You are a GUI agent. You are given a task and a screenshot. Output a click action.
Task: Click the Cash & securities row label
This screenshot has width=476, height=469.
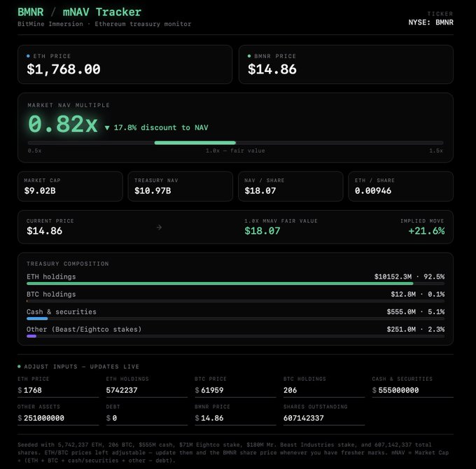62,312
